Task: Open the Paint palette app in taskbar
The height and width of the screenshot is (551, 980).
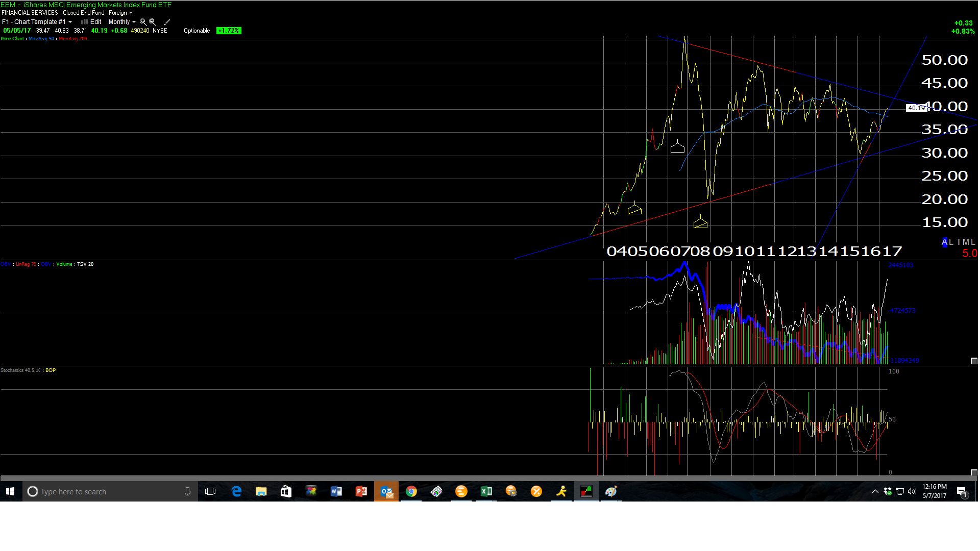Action: (611, 491)
